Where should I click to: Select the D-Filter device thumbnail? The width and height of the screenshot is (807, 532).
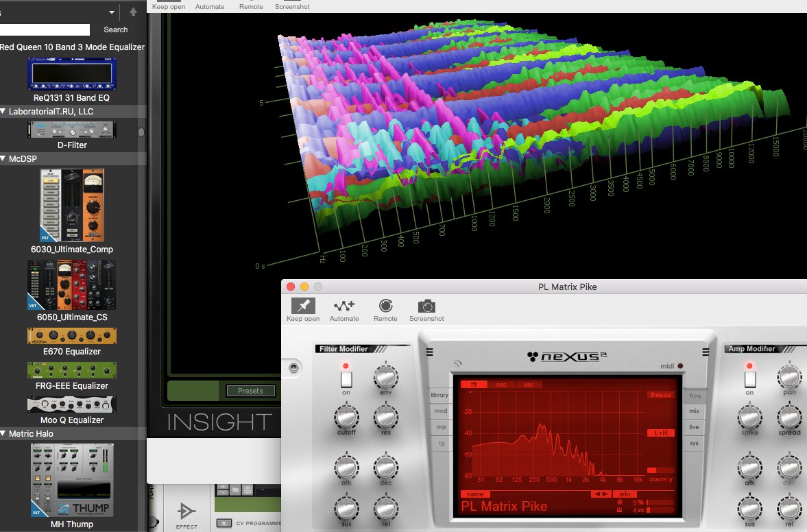tap(71, 130)
